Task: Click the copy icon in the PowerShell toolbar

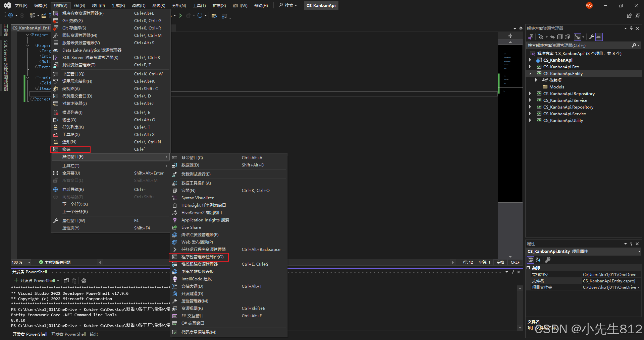Action: click(66, 281)
